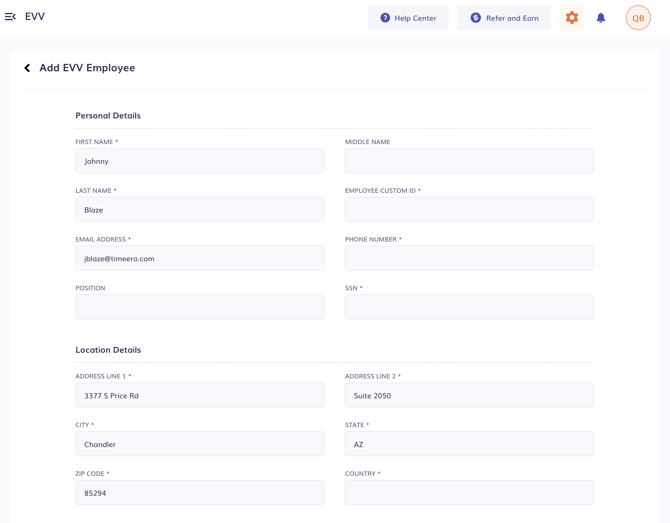Click the First Name field

click(199, 161)
